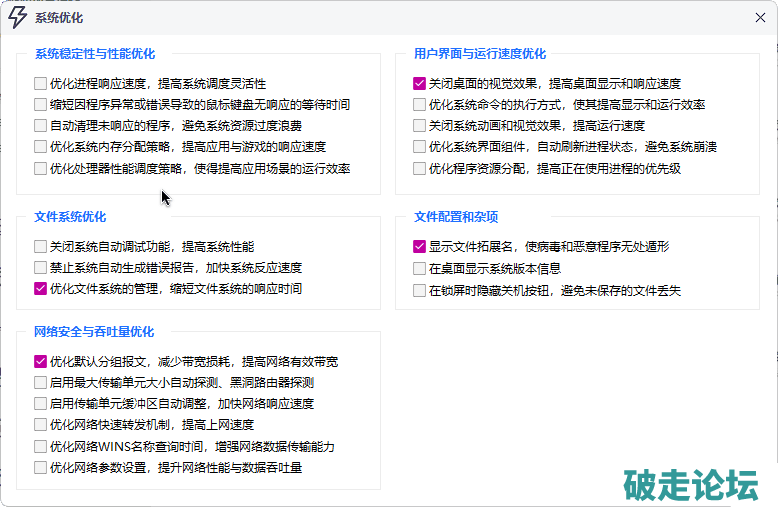
Task: Click the lightning bolt app icon
Action: point(17,17)
